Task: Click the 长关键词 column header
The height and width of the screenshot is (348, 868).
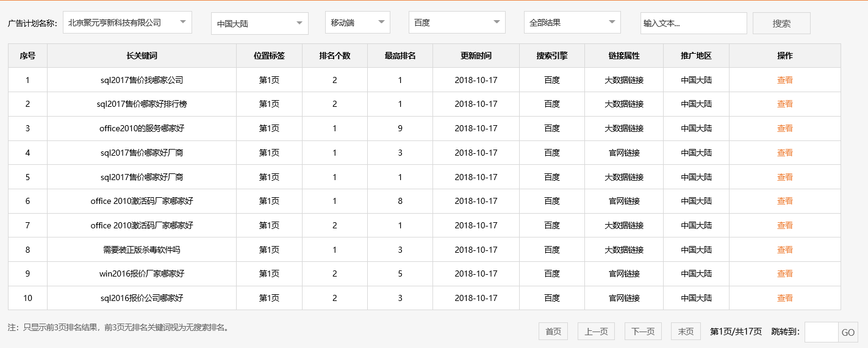Action: click(x=142, y=56)
